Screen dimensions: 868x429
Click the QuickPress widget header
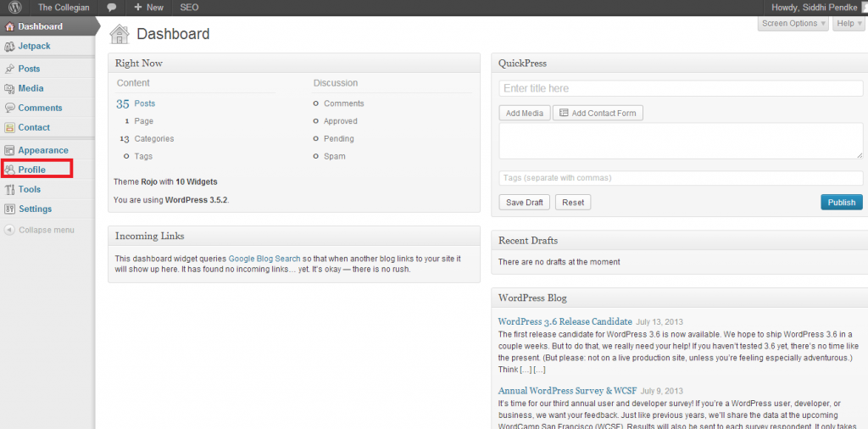pos(680,63)
